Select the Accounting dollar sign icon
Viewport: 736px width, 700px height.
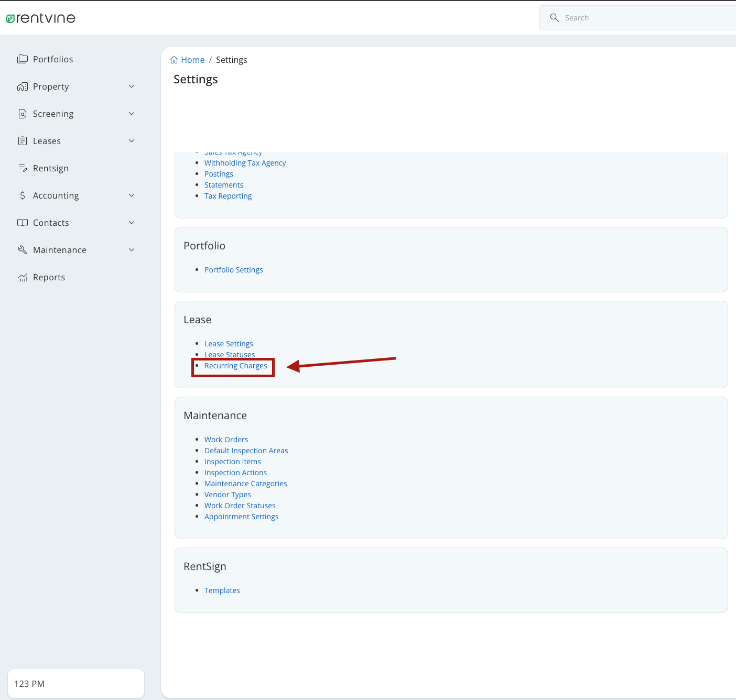[23, 195]
